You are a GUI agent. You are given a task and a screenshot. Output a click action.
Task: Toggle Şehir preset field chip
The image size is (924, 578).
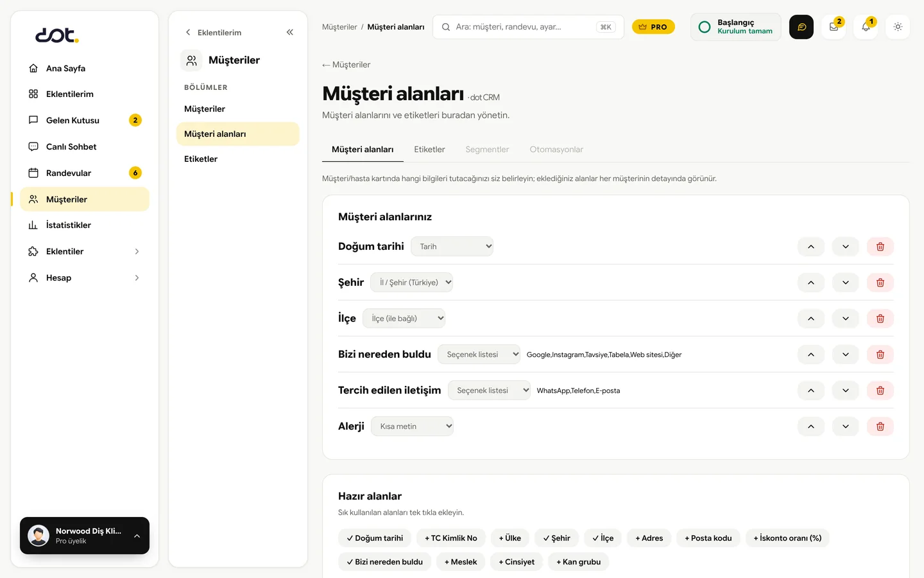556,538
